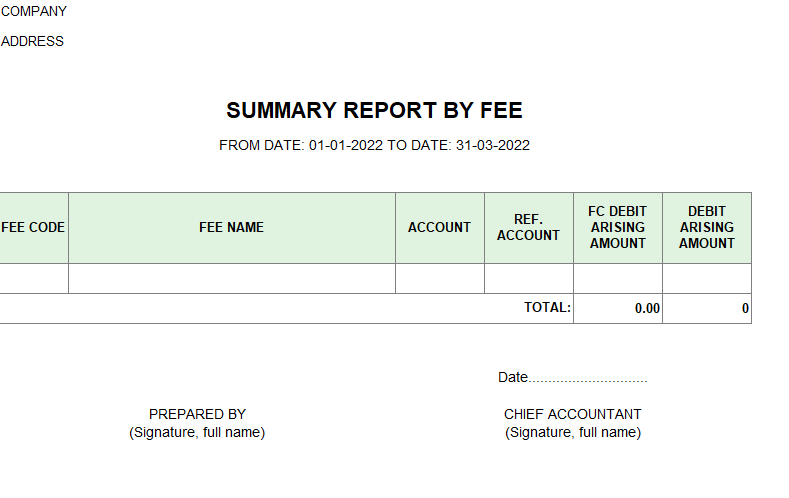Viewport: 789px width, 498px height.
Task: Click the empty cell under ACCOUNT
Action: pos(439,278)
